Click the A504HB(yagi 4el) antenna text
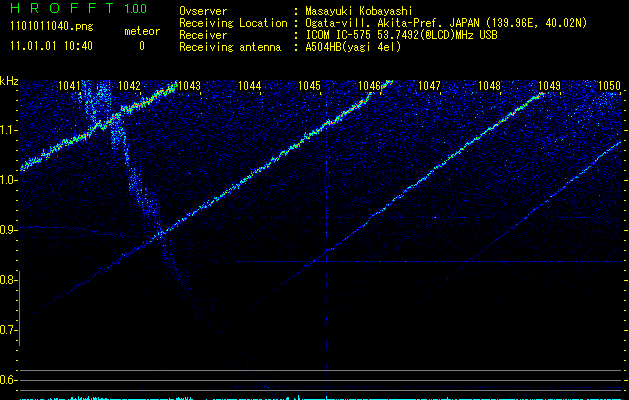629x400 pixels. [353, 47]
